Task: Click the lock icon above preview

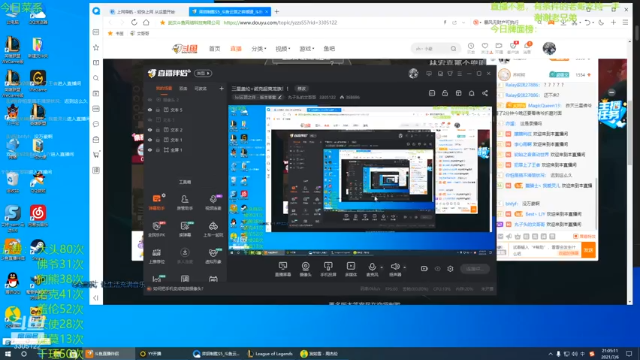Action: [x=445, y=93]
